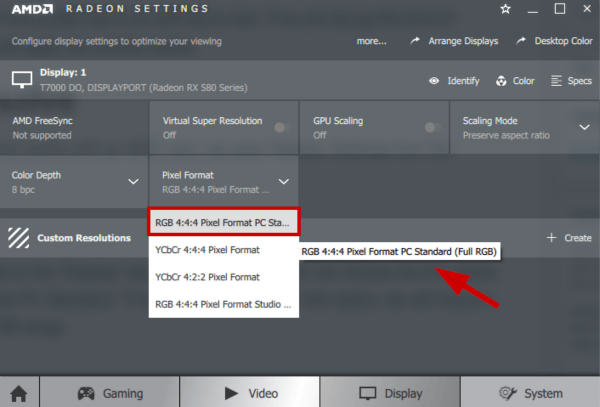Click the Desktop Color arrow icon
600x407 pixels.
pos(521,41)
